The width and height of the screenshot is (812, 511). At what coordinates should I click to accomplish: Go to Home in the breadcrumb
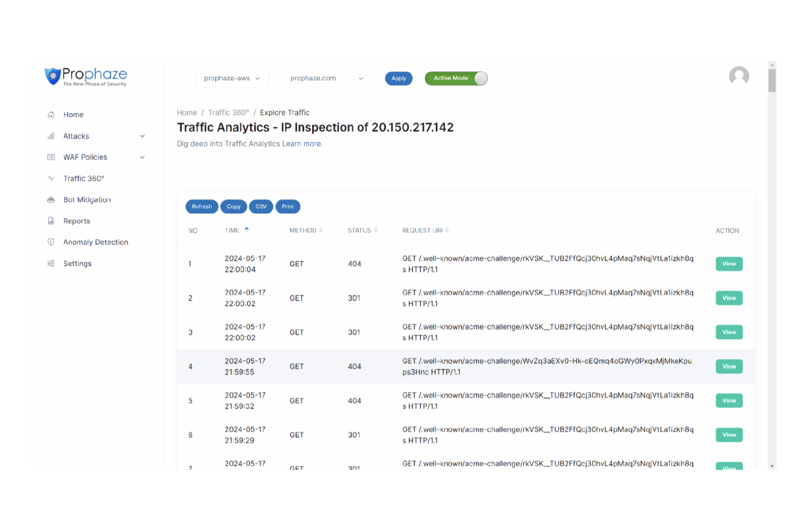187,113
